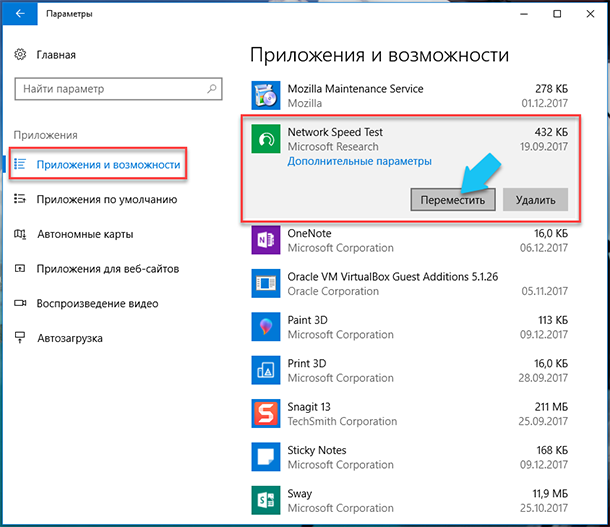This screenshot has height=527, width=610.
Task: Switch to Воспроизведение видео section
Action: pos(97,303)
